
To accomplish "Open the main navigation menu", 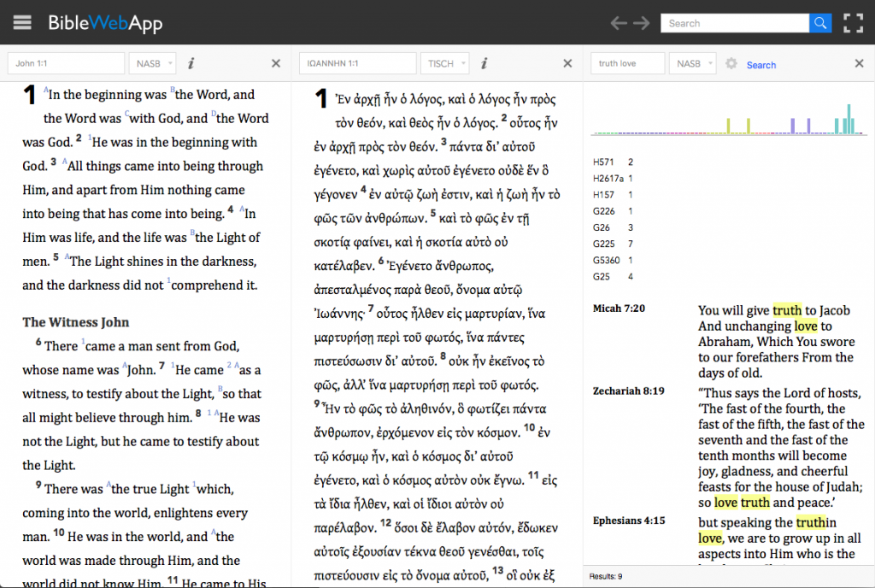I will pos(22,22).
